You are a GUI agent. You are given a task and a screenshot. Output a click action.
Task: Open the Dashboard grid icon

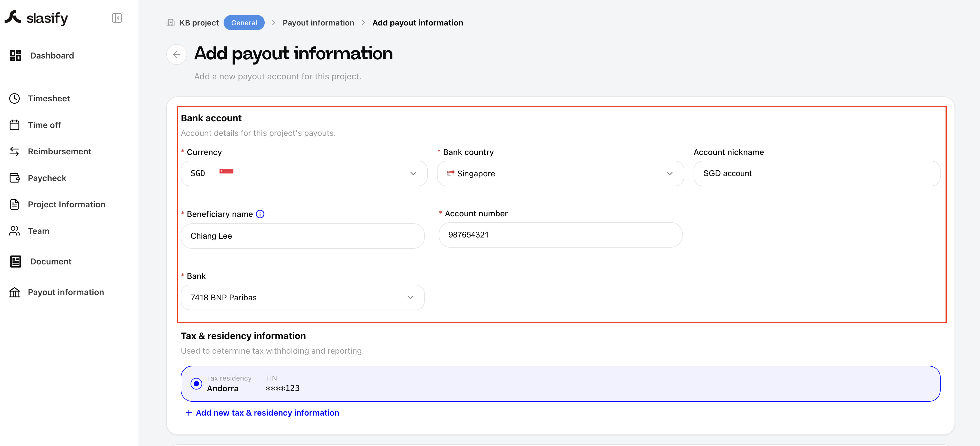16,56
